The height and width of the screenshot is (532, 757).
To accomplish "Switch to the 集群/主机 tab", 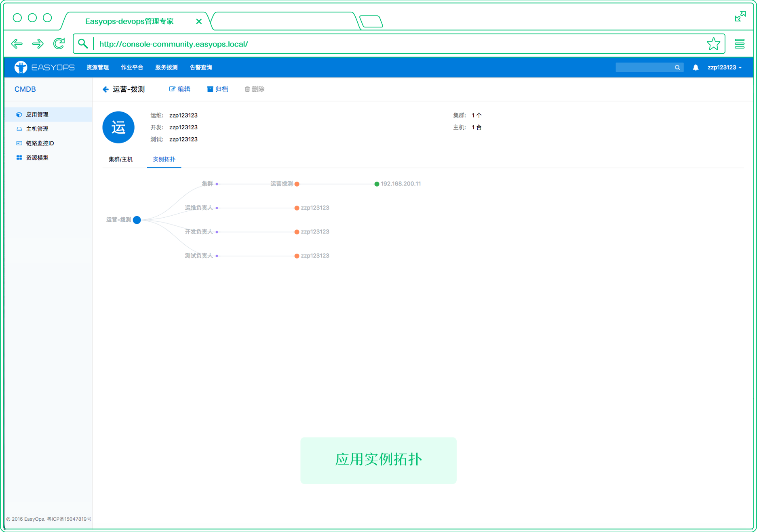I will pyautogui.click(x=120, y=159).
